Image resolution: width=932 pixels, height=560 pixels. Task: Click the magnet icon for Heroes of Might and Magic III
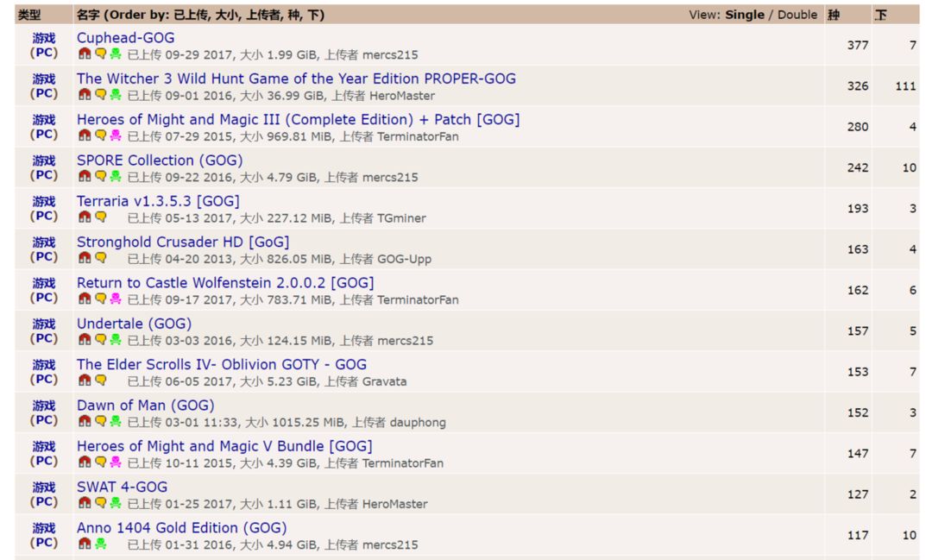point(85,135)
